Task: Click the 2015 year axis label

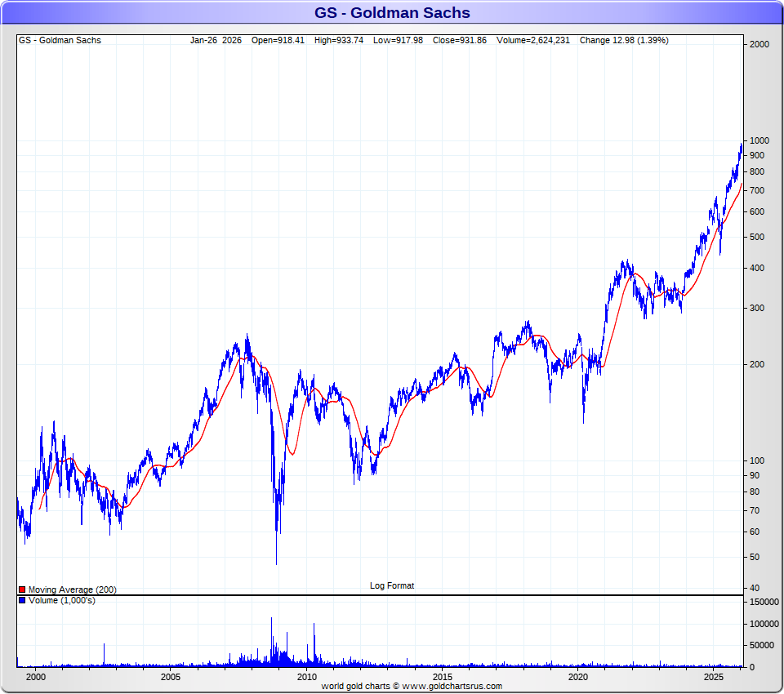Action: (x=442, y=677)
